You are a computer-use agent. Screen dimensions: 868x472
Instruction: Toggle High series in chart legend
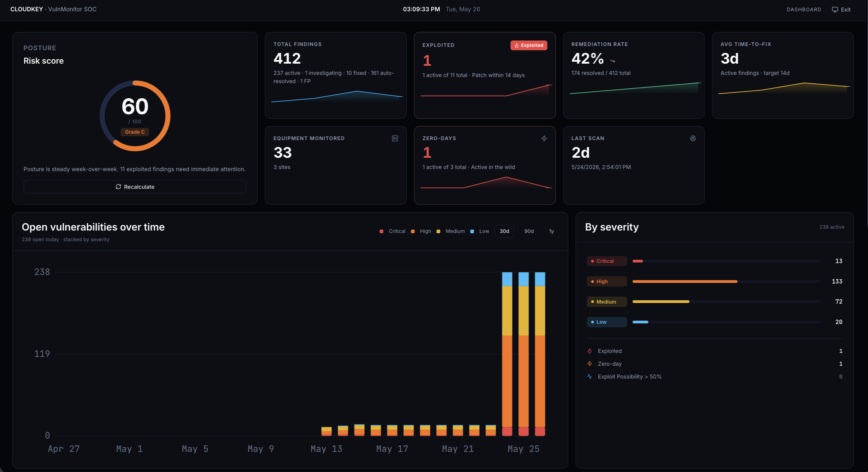click(421, 231)
